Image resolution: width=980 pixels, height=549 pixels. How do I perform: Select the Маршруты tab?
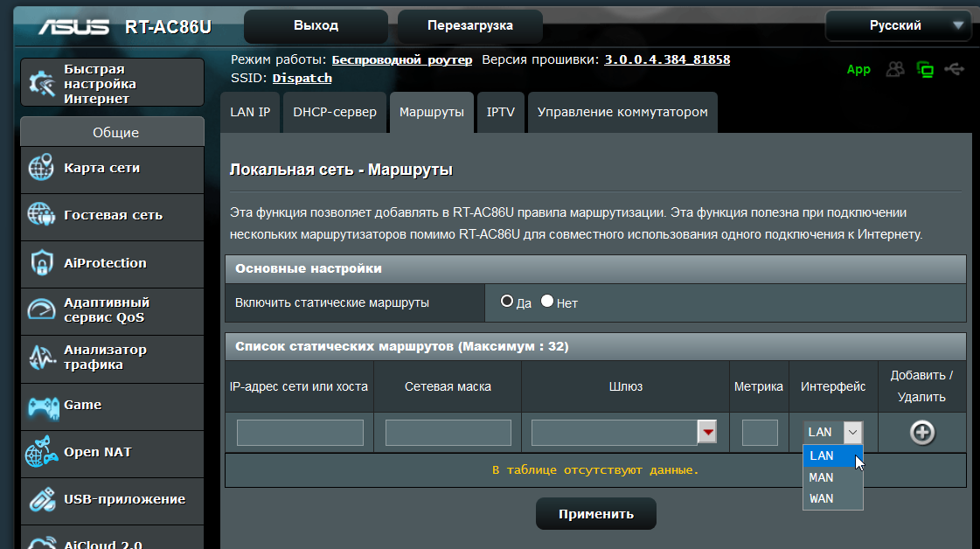pos(431,113)
